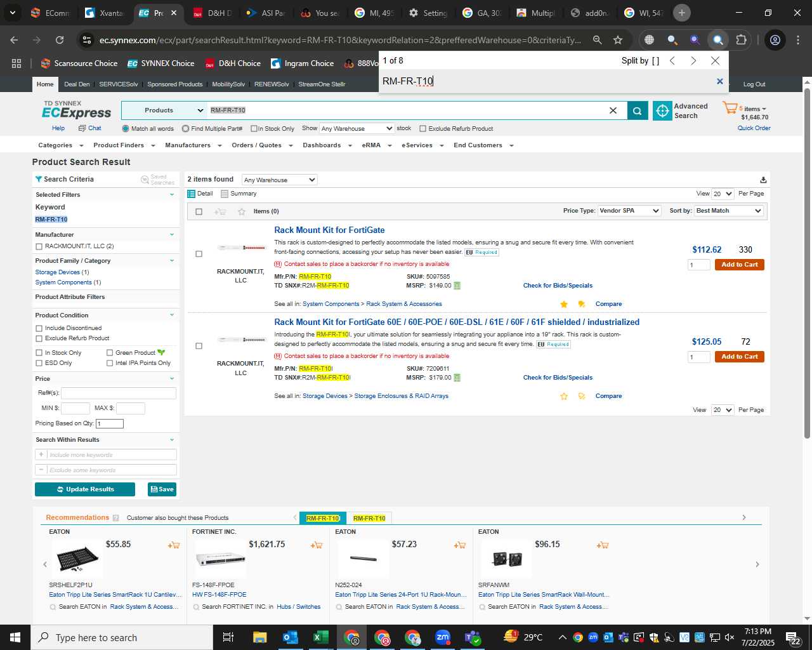Open Rack Mount Kit for FortiGate product link

pos(329,230)
